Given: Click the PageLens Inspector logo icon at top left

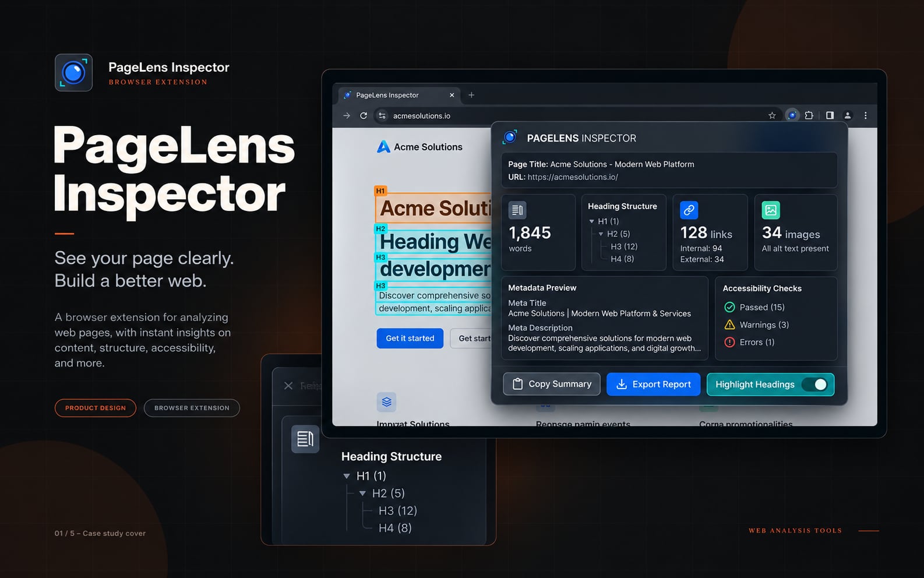Looking at the screenshot, I should pos(73,73).
